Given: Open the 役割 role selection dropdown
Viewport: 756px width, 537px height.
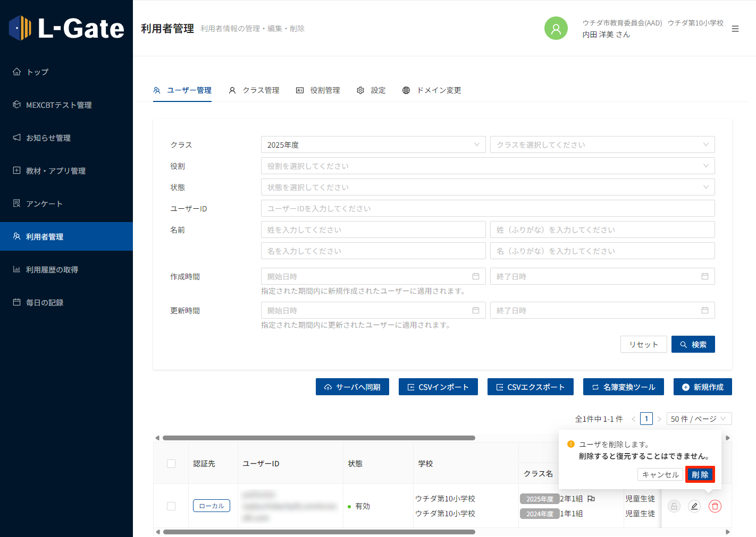Looking at the screenshot, I should [x=487, y=166].
